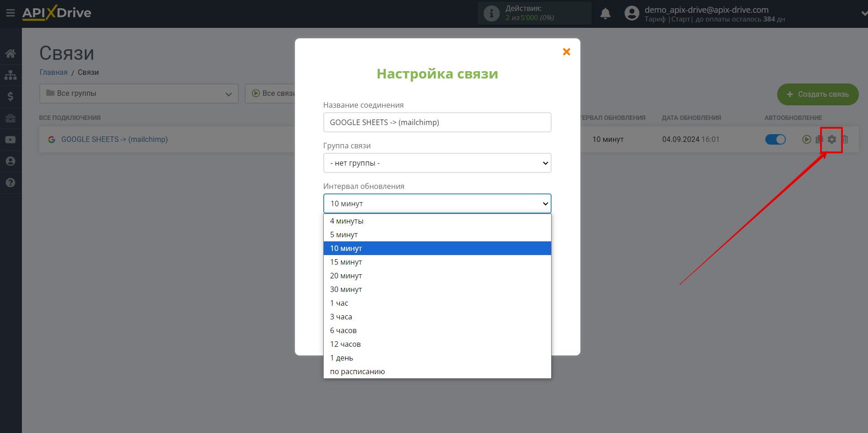Open the profile icon in sidebar

coord(11,161)
